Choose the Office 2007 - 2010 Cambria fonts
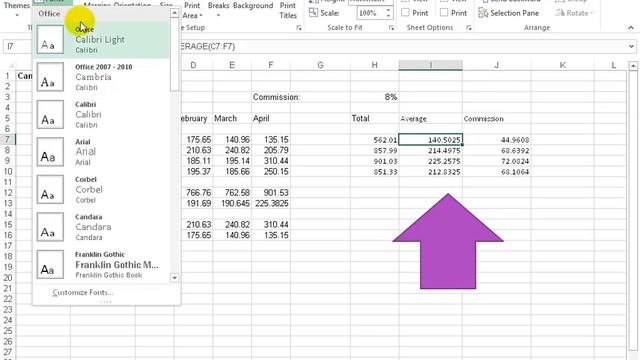Image resolution: width=640 pixels, height=360 pixels. point(101,77)
